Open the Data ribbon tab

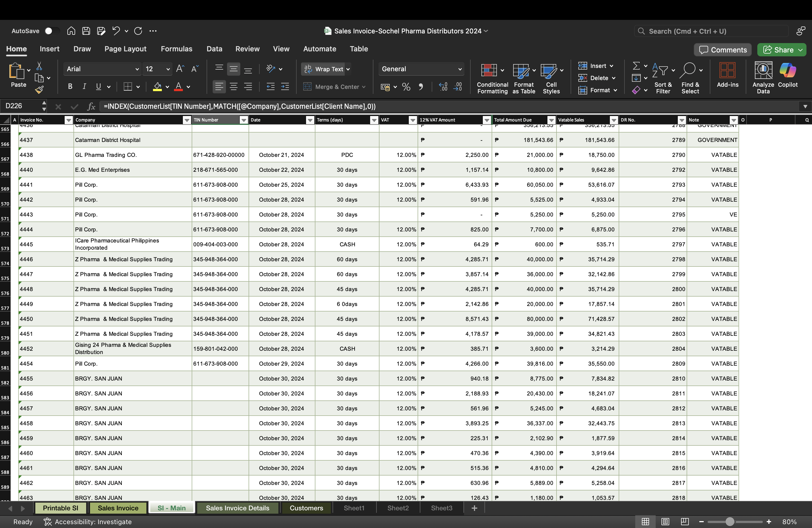[214, 49]
